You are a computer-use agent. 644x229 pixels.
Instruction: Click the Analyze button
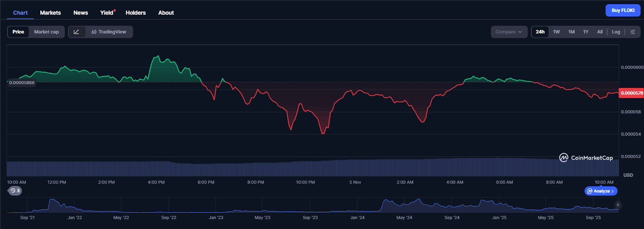point(601,191)
